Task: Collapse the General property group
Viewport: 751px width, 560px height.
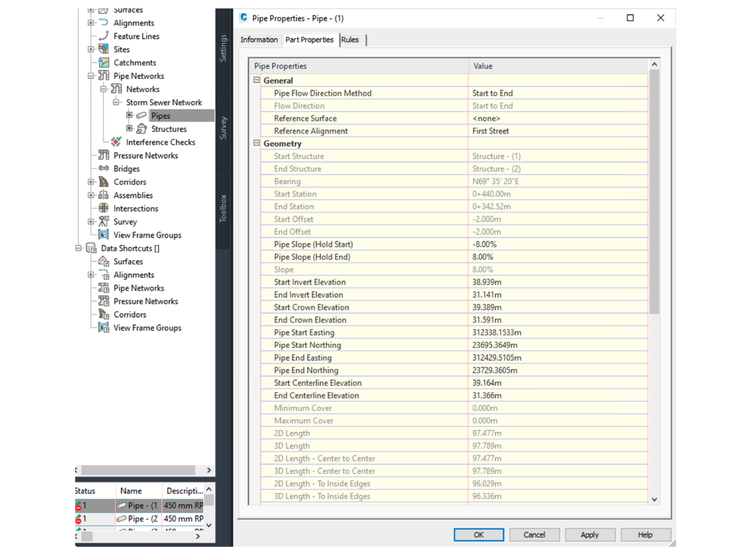Action: pyautogui.click(x=256, y=80)
